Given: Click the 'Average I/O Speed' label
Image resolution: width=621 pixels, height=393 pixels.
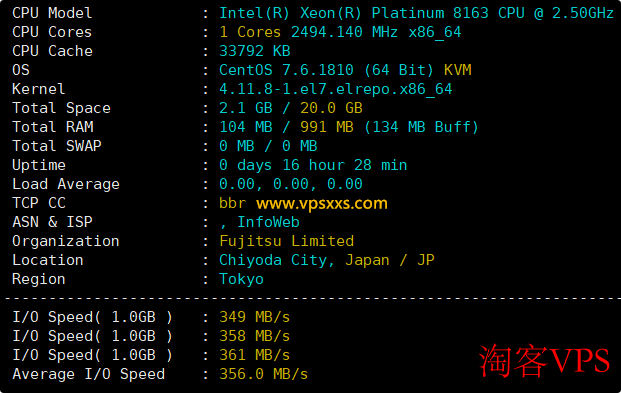Looking at the screenshot, I should coord(88,374).
